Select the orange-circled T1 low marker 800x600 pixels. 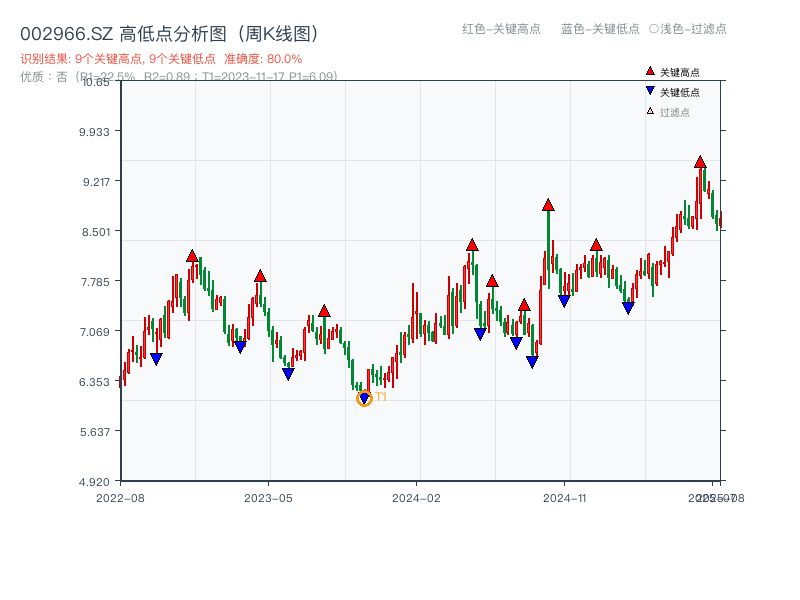click(364, 398)
